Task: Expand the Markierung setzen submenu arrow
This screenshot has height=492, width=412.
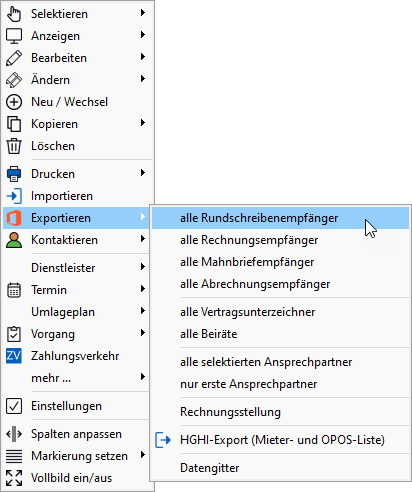Action: [x=143, y=455]
